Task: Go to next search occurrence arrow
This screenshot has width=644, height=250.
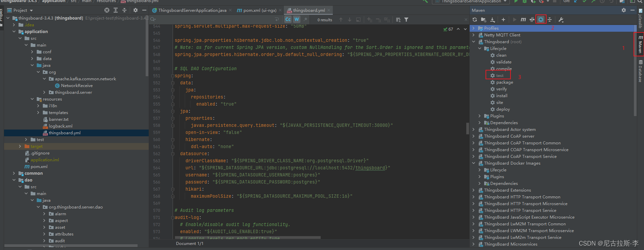Action: (x=350, y=20)
